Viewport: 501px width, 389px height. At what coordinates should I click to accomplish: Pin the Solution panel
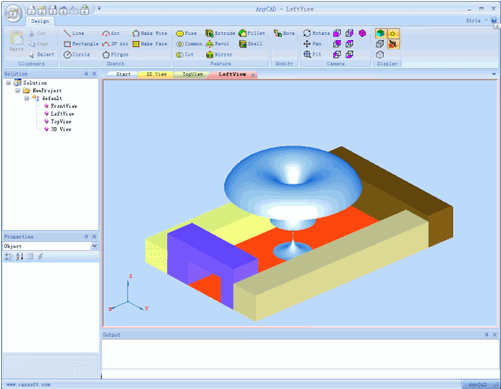86,74
